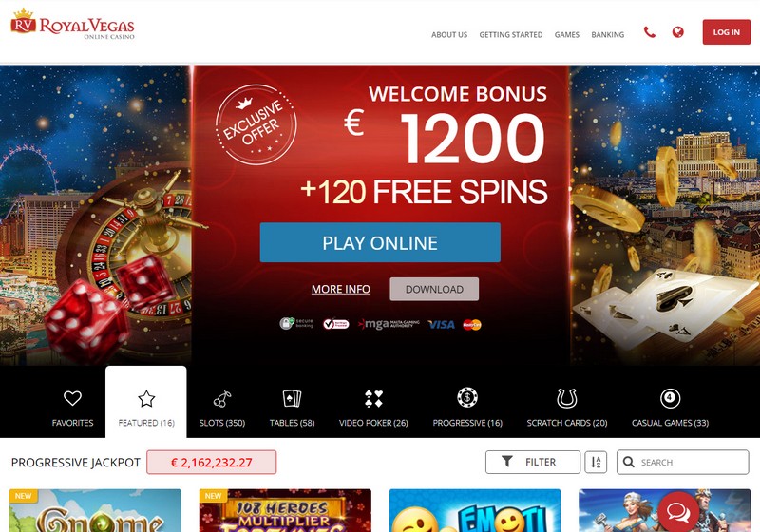Open the Banking menu item
This screenshot has width=760, height=532.
tap(607, 35)
